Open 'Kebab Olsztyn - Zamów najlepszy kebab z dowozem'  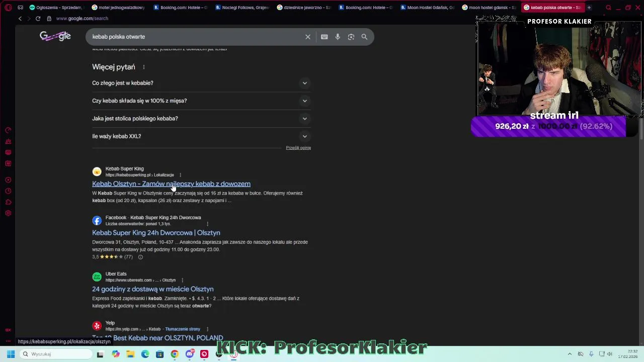pos(171,184)
